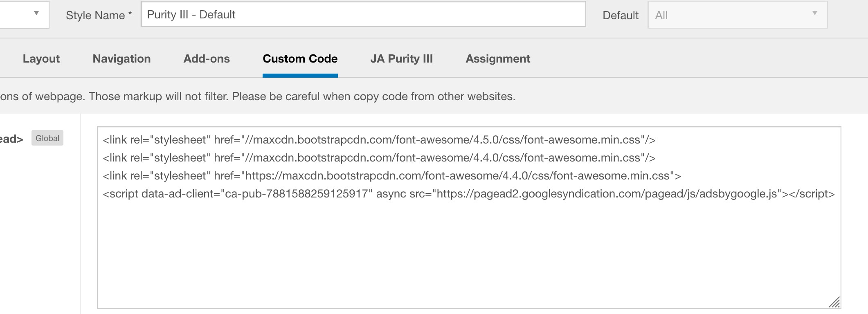Expand the Default "All" dropdown
The height and width of the screenshot is (314, 868).
(737, 15)
